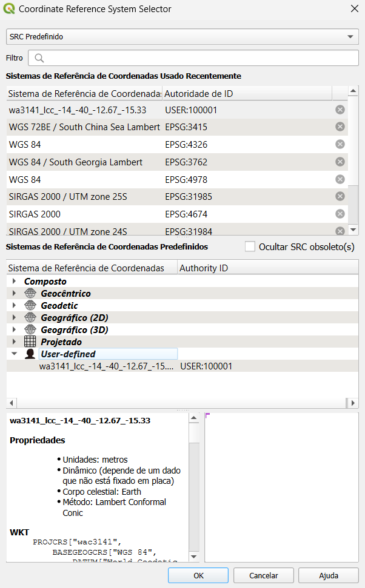Sort predefined list by Authority ID header
Screen dimensions: 365x588
point(268,268)
